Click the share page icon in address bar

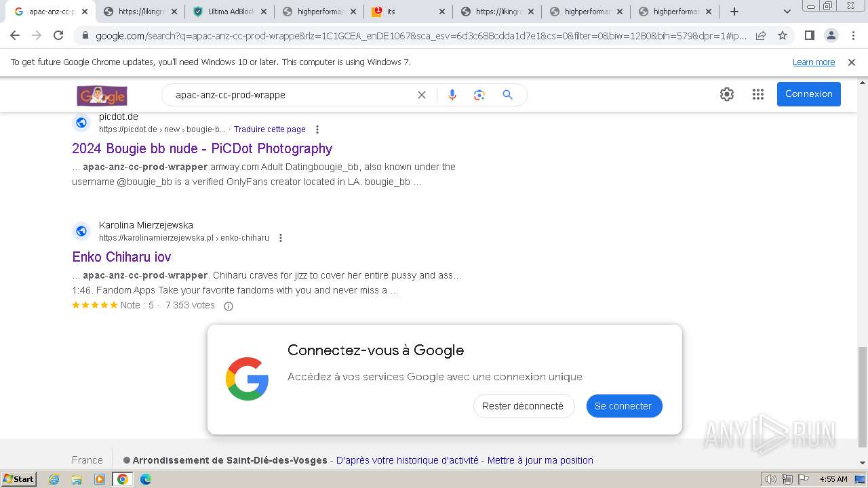pos(761,35)
